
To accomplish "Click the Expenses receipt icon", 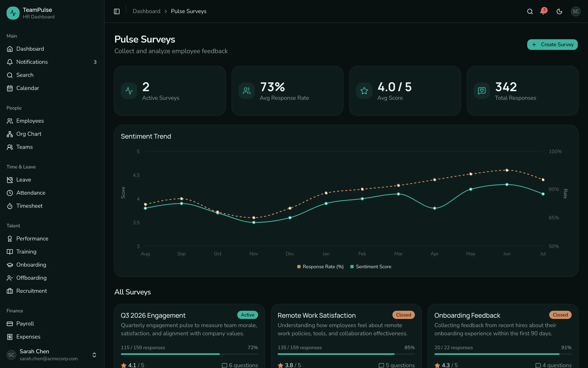I will click(10, 337).
